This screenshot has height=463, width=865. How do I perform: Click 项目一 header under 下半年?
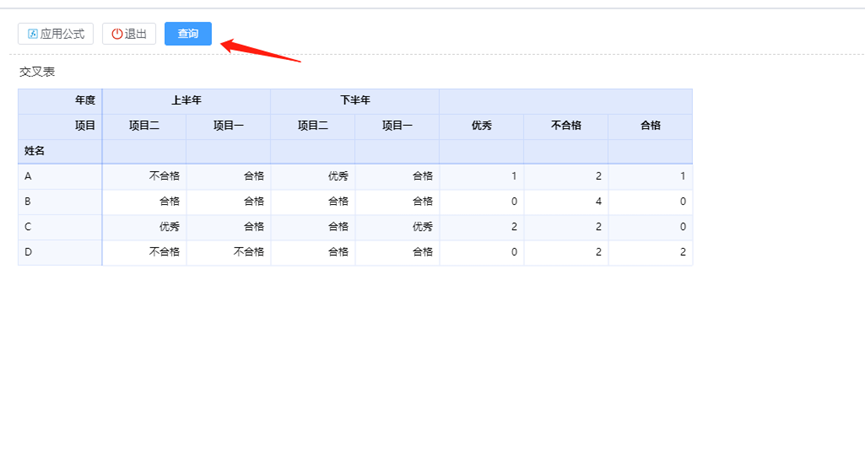tap(397, 126)
